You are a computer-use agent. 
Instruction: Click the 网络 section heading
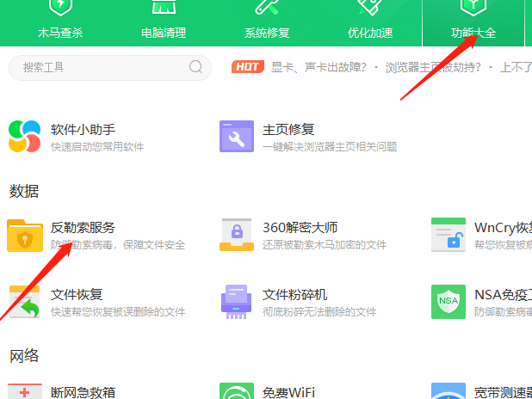coord(24,356)
